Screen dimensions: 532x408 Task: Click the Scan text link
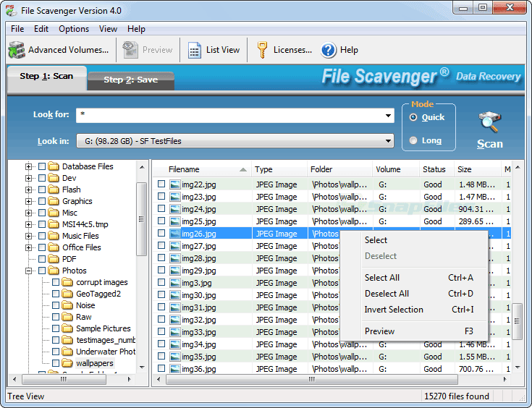[489, 144]
